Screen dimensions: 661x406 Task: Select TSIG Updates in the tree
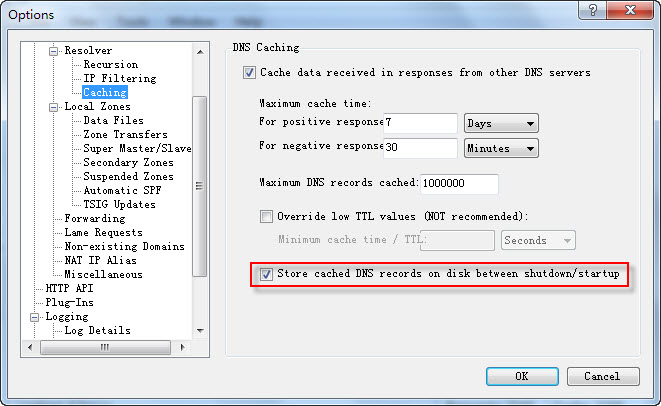click(120, 204)
